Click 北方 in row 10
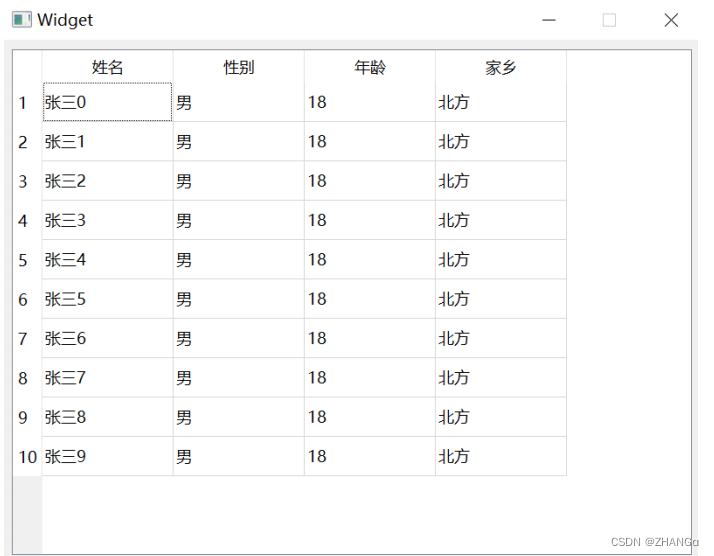This screenshot has width=714, height=556. tap(501, 457)
